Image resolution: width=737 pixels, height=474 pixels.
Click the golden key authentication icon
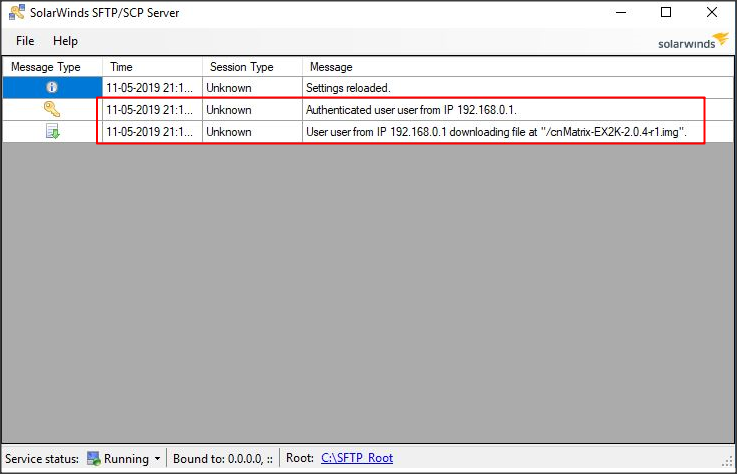(x=51, y=110)
